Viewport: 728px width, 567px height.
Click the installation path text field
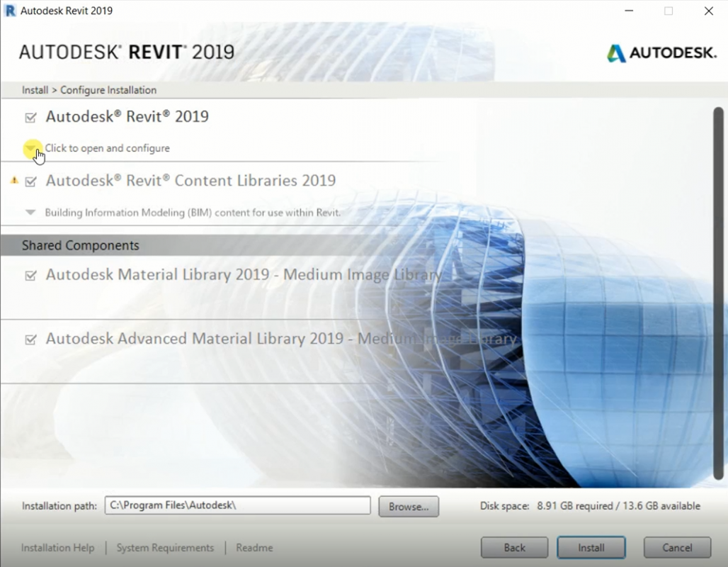(237, 505)
